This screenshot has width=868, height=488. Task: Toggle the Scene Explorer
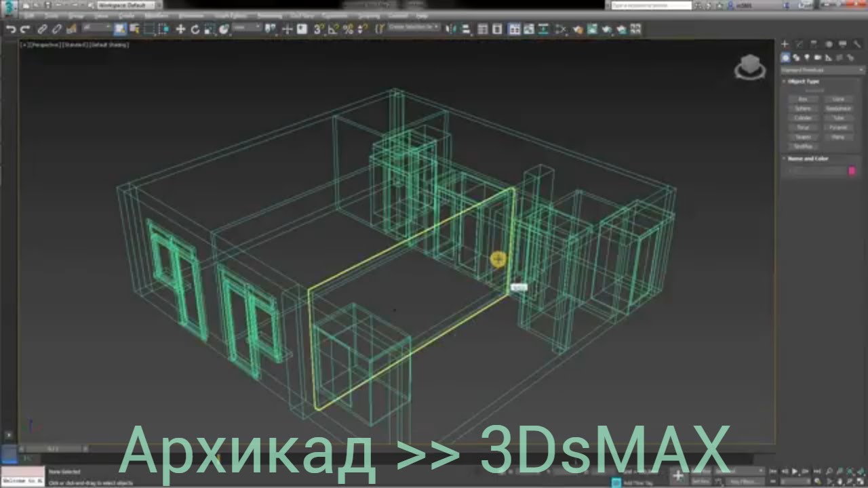click(483, 29)
